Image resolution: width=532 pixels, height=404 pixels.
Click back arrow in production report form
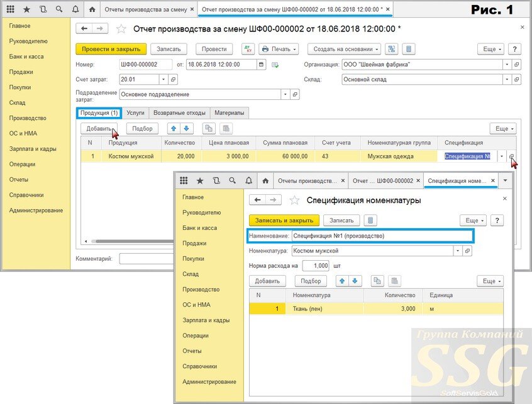click(x=84, y=29)
